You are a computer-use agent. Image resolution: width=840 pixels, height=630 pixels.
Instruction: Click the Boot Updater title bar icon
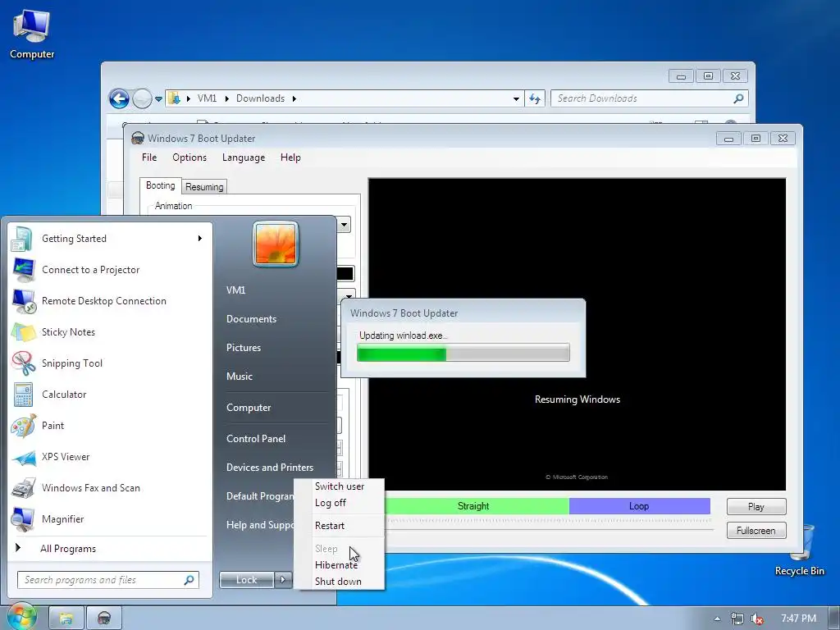coord(138,138)
